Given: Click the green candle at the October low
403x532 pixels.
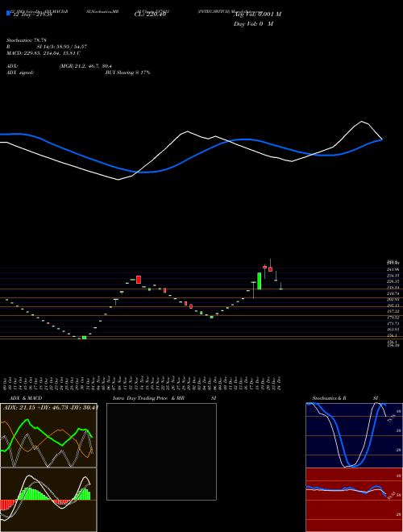Looking at the screenshot, I should pos(84,337).
